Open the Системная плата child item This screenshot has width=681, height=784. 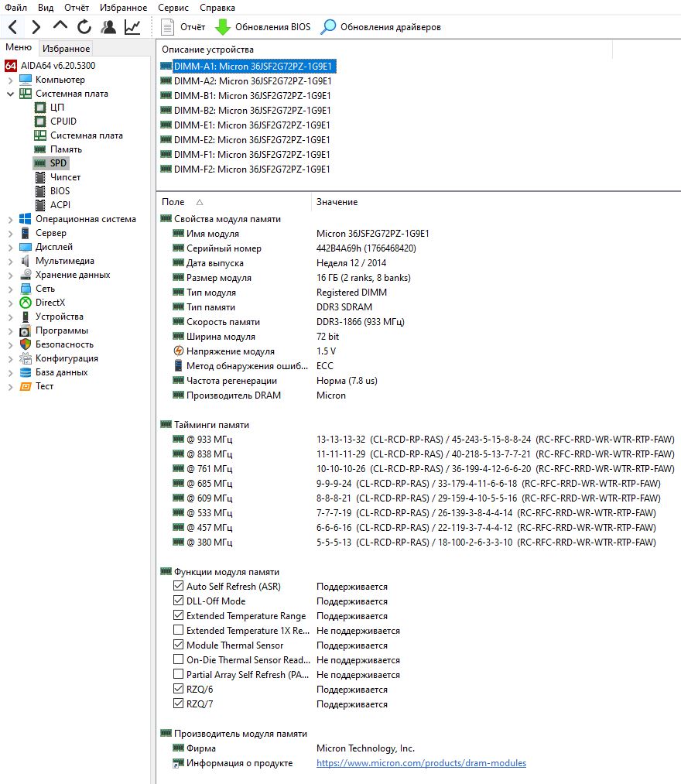(x=86, y=135)
